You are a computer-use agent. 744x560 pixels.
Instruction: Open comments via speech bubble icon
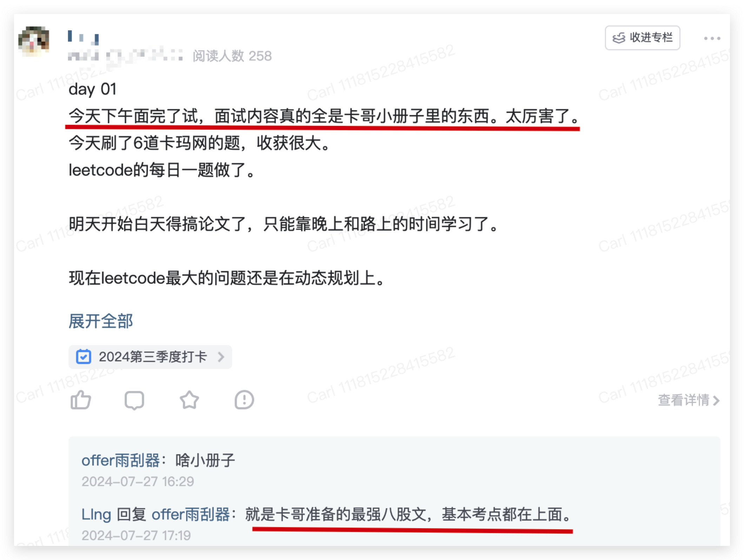coord(134,400)
